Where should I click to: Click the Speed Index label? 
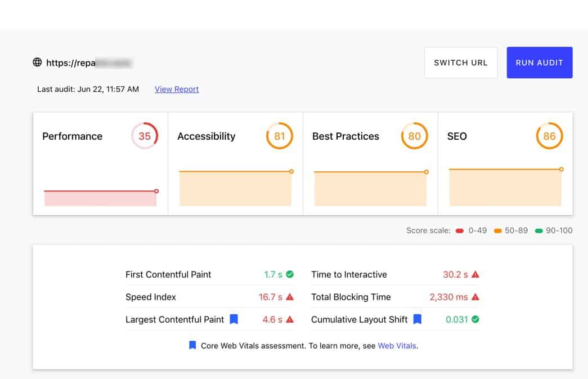point(151,297)
